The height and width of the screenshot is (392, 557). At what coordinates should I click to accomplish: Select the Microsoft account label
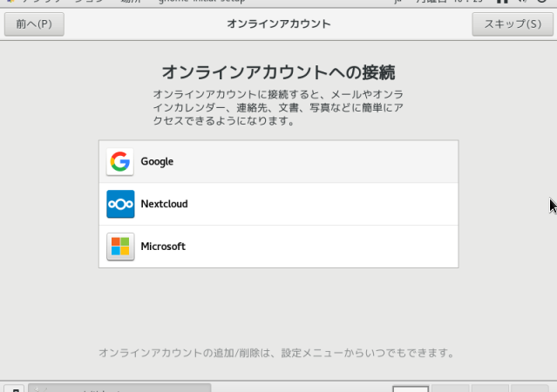click(x=163, y=247)
